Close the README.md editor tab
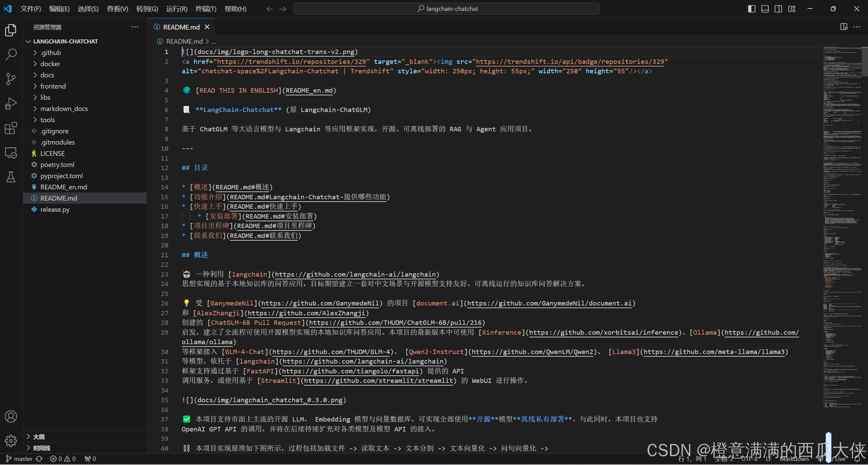The height and width of the screenshot is (465, 868). point(207,27)
